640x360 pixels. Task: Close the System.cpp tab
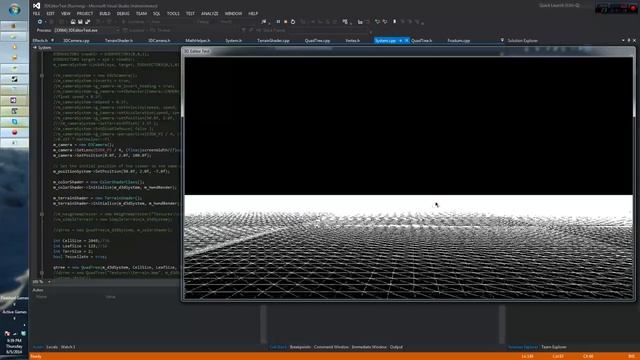(x=406, y=40)
